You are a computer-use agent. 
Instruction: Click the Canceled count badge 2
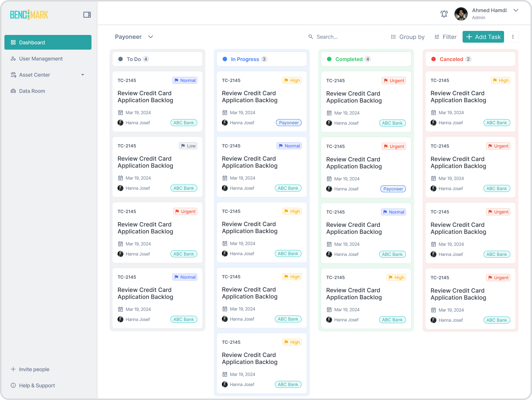point(468,59)
